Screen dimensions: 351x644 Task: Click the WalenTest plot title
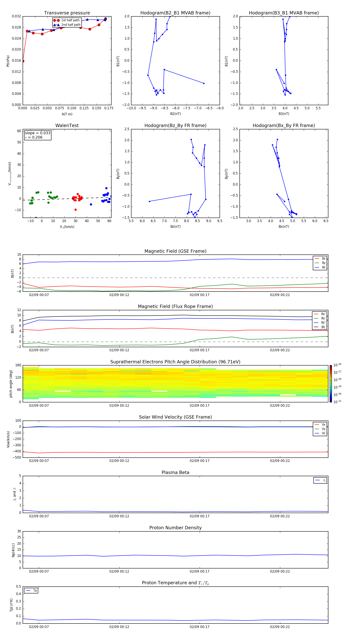tap(67, 125)
